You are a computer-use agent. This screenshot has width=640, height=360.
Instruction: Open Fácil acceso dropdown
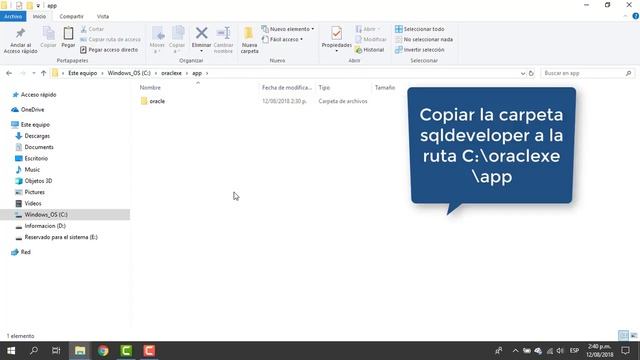(282, 39)
